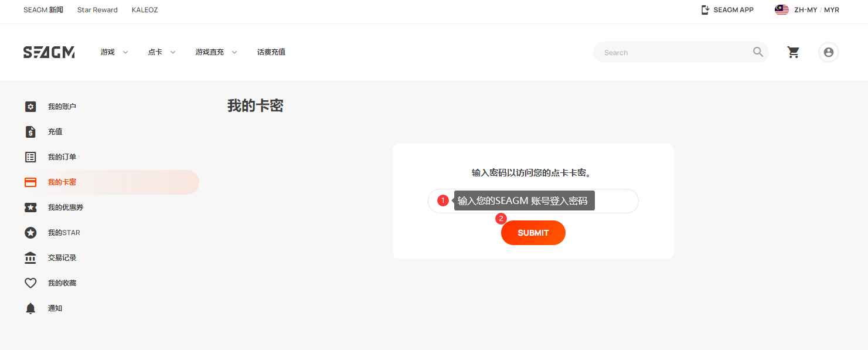The height and width of the screenshot is (350, 868).
Task: Click the gear icon beside 我的账户
Action: [30, 107]
